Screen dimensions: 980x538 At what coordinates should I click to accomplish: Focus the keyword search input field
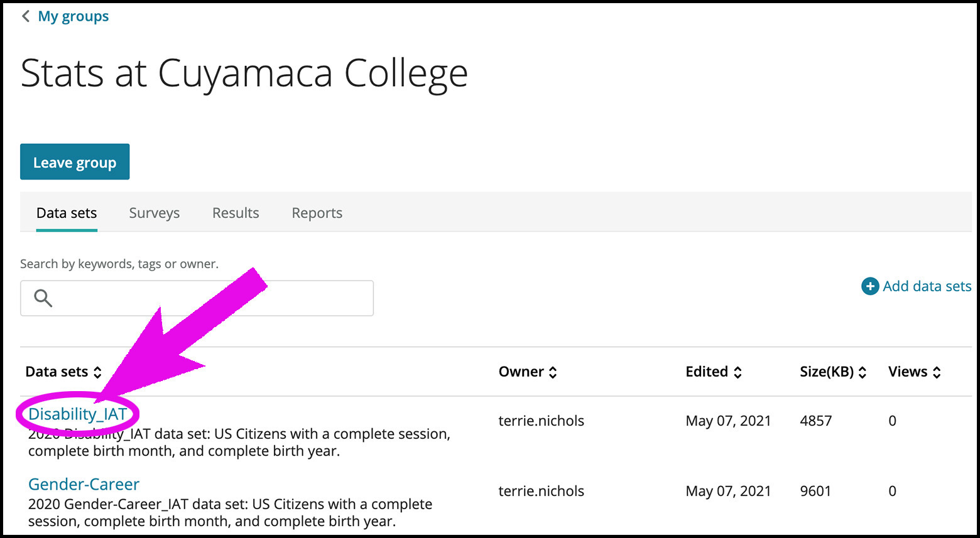pos(197,298)
